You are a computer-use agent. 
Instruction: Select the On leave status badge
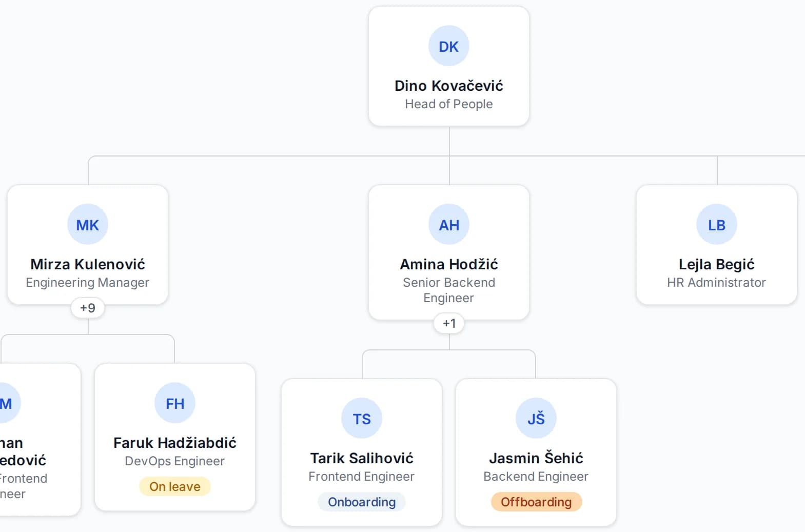(175, 486)
